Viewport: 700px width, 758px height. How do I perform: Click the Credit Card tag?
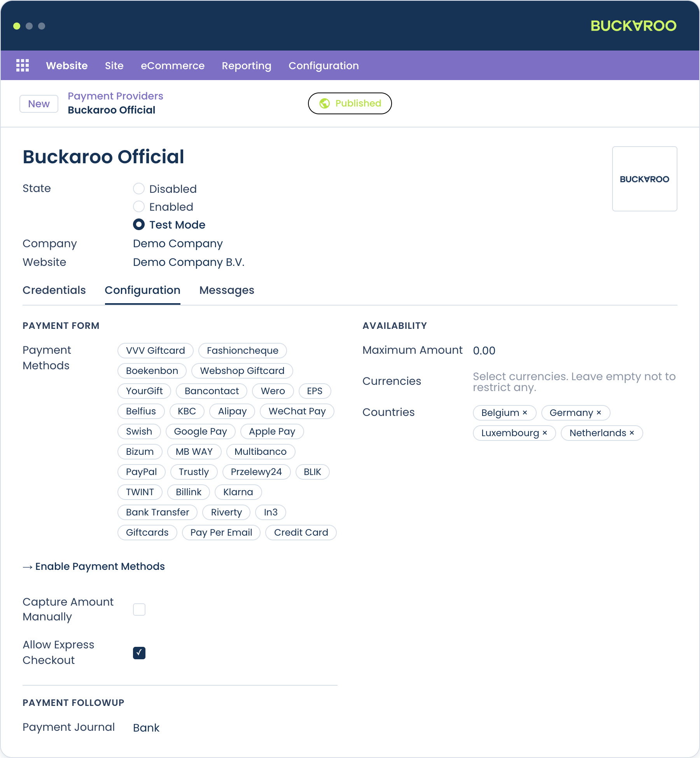point(301,533)
